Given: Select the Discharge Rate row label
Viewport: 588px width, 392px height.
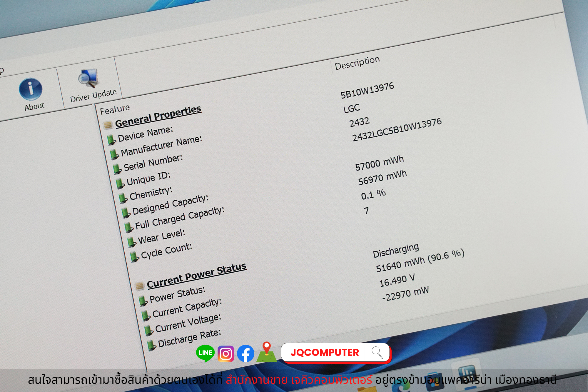Looking at the screenshot, I should (189, 338).
